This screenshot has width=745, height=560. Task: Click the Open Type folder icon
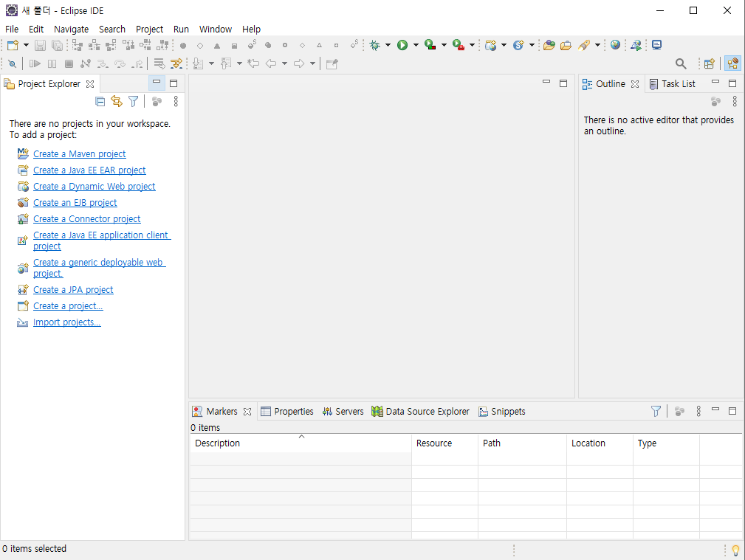click(549, 45)
